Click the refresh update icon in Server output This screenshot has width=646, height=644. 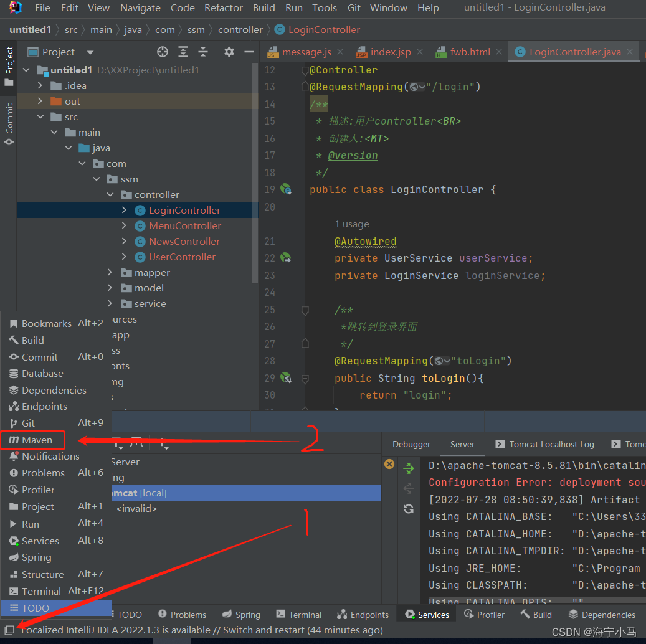[x=409, y=509]
